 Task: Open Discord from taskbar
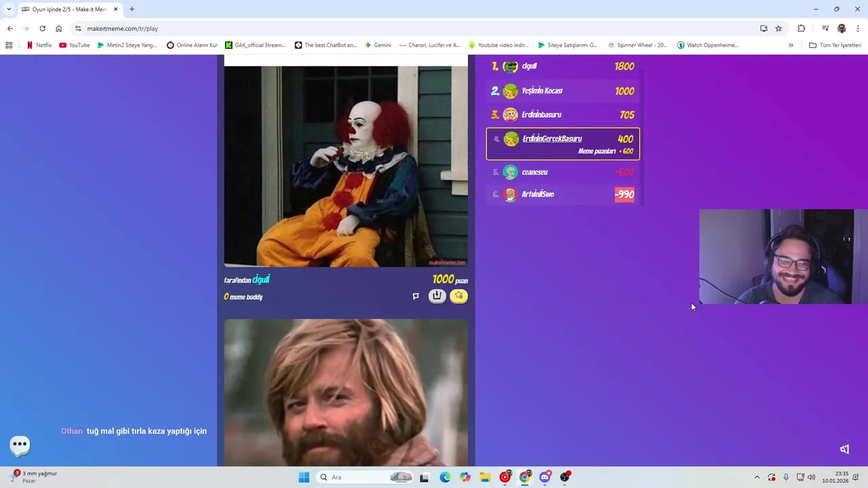coord(545,477)
